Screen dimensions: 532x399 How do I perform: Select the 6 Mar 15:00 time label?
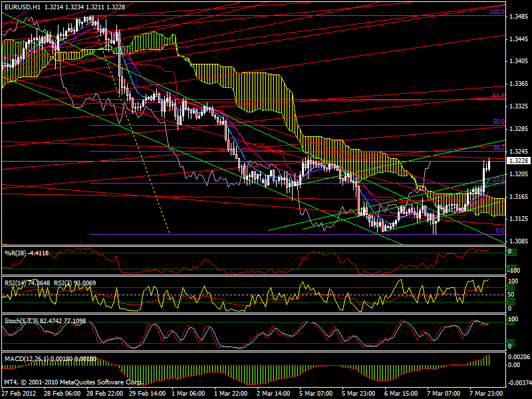pos(401,394)
